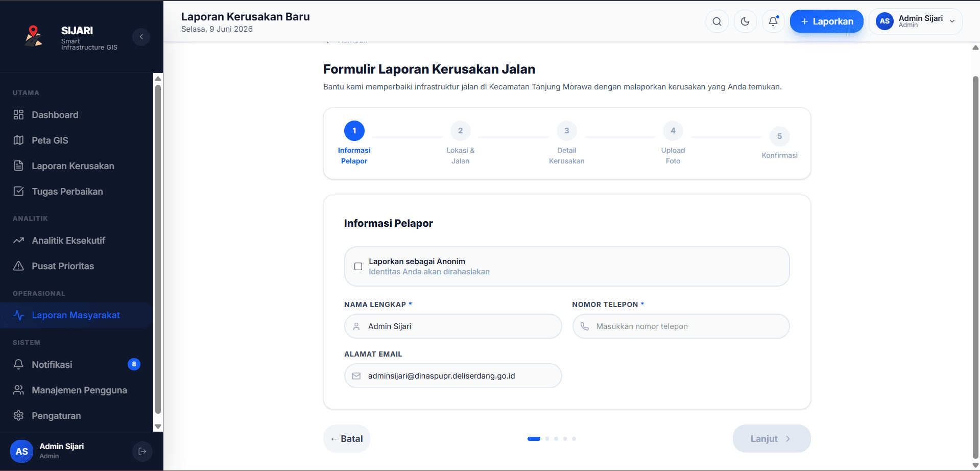This screenshot has height=471, width=980.
Task: Click the Lanjut button
Action: point(771,439)
